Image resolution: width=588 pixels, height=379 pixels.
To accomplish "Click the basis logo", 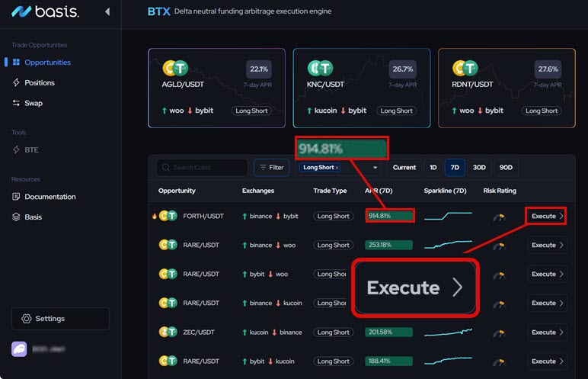I will coord(45,11).
